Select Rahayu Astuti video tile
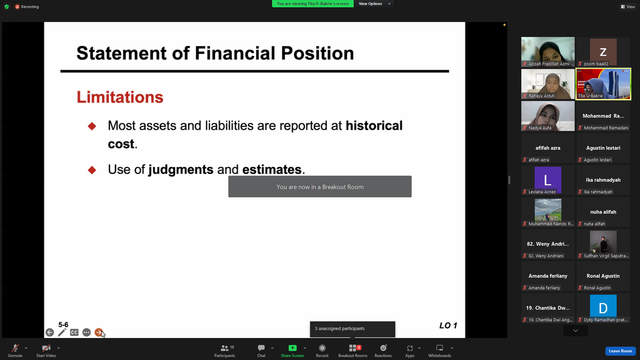The image size is (640, 360). (x=548, y=84)
